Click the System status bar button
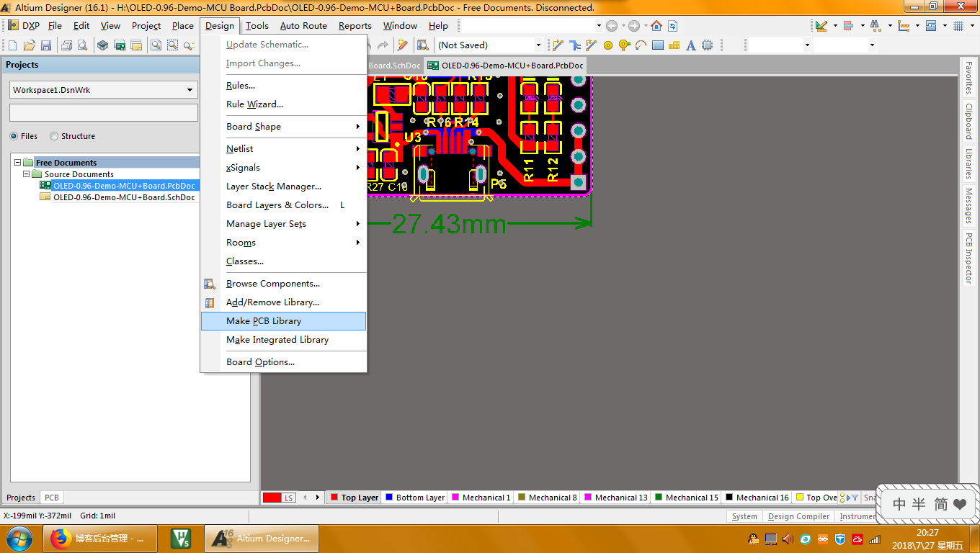The image size is (980, 553). point(744,516)
